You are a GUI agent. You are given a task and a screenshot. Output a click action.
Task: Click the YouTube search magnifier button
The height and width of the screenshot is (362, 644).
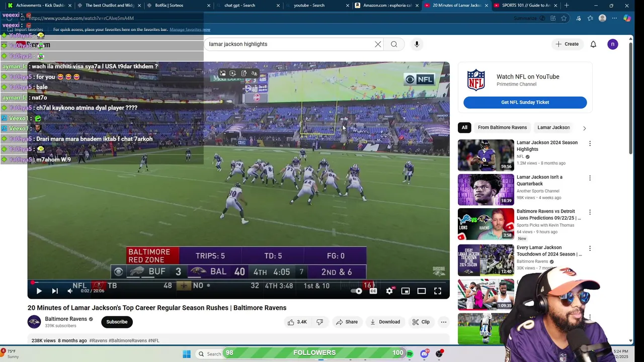point(394,44)
